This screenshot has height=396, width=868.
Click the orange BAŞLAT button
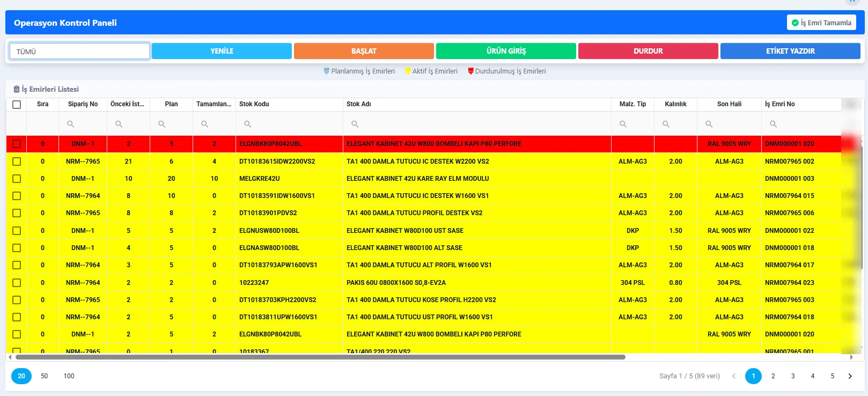(x=364, y=51)
